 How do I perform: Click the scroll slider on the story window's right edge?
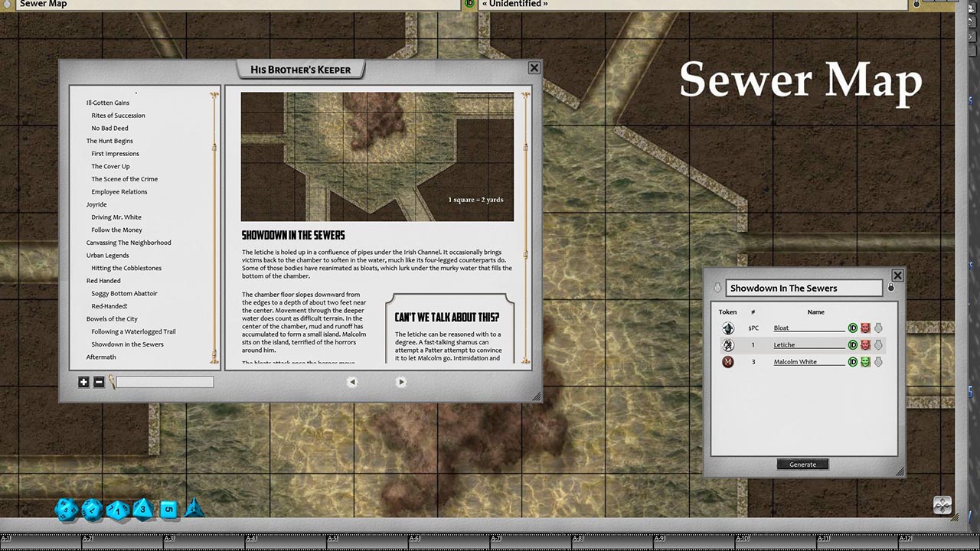click(524, 145)
